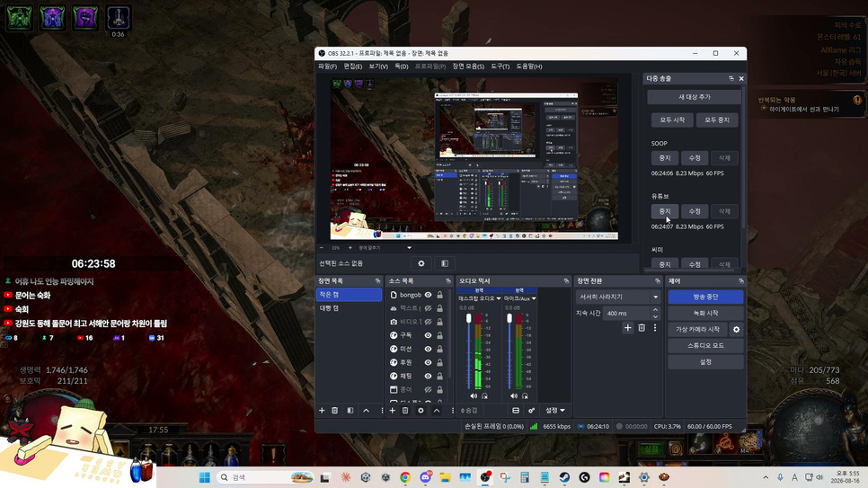Undock the 다중 송출 panel
Viewport: 868px width, 488px height.
coord(731,79)
